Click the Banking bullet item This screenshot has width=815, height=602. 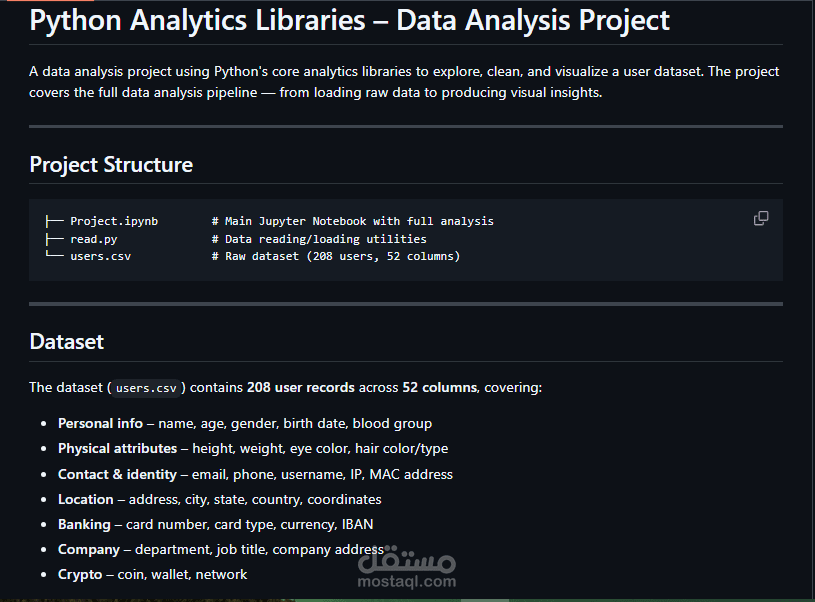(x=215, y=524)
